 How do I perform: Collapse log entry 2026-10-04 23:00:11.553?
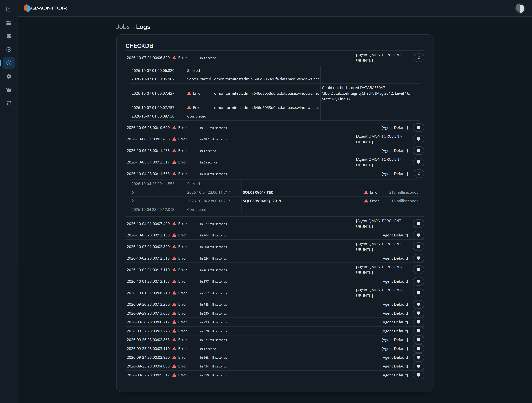click(x=419, y=174)
